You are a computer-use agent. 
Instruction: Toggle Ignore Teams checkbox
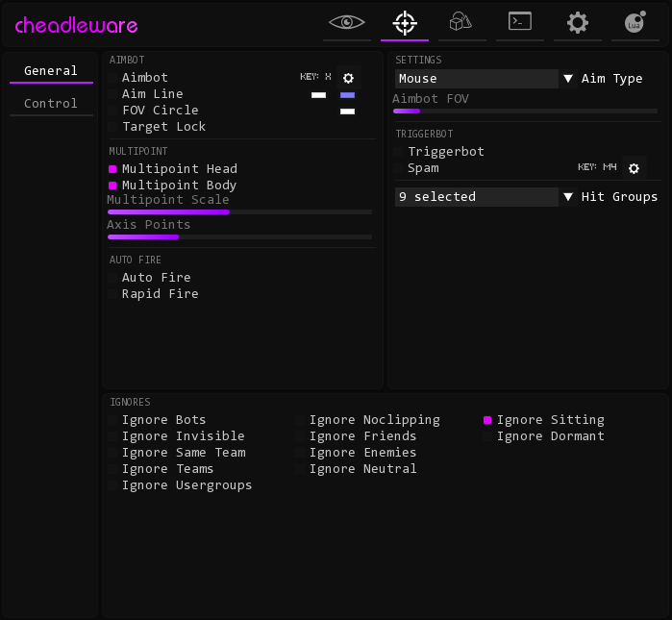(x=112, y=469)
